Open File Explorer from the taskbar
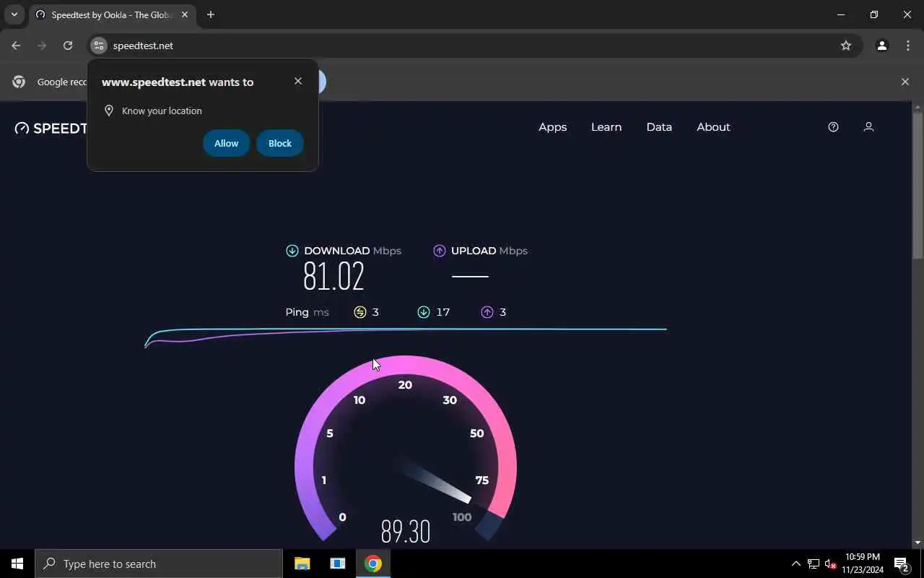Image resolution: width=924 pixels, height=578 pixels. pyautogui.click(x=302, y=564)
